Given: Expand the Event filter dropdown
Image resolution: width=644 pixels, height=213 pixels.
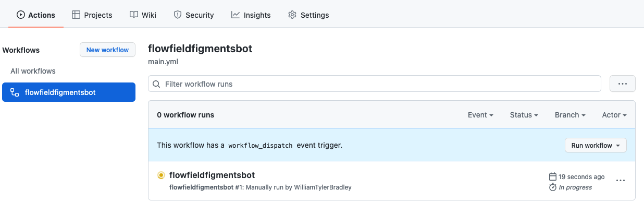Looking at the screenshot, I should pos(480,115).
